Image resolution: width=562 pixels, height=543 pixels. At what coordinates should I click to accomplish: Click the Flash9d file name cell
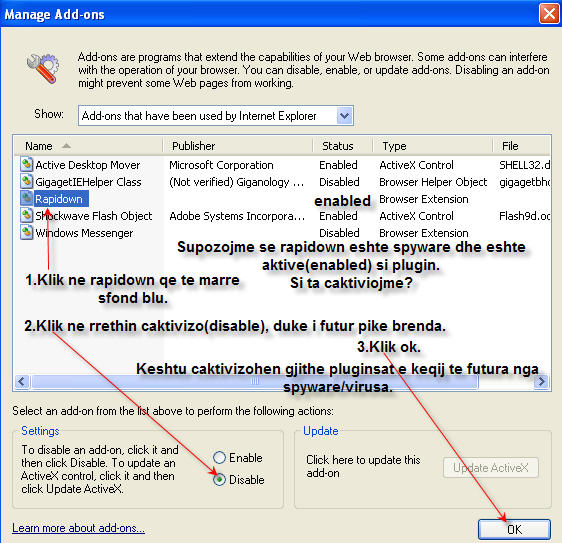click(x=524, y=216)
